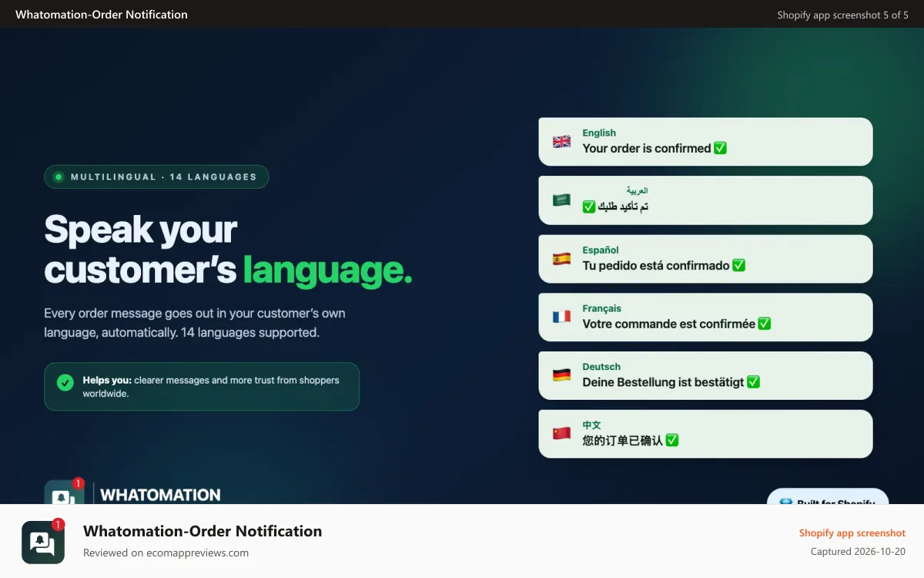Select the 'Tu pedido está confirmado' message text
The height and width of the screenshot is (578, 924).
pyautogui.click(x=656, y=265)
